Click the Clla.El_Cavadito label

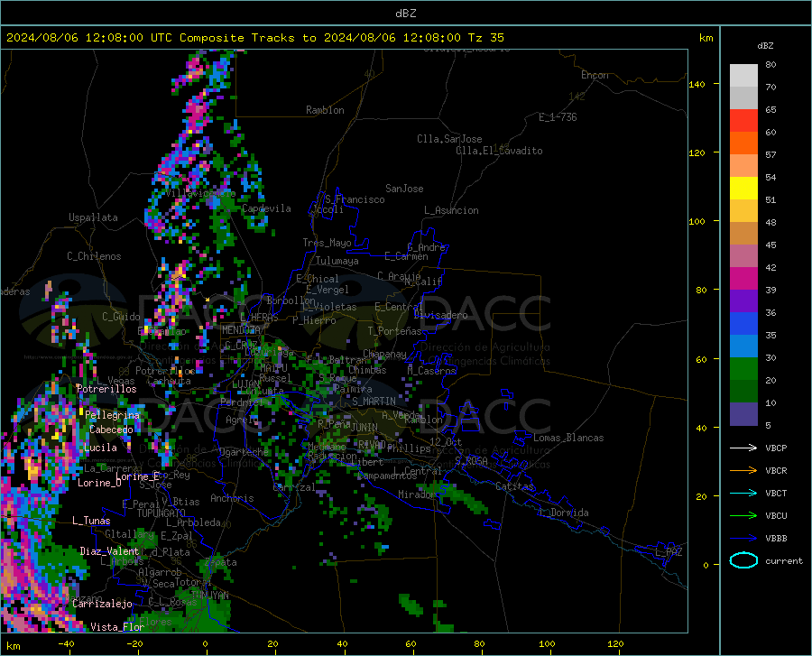[499, 151]
